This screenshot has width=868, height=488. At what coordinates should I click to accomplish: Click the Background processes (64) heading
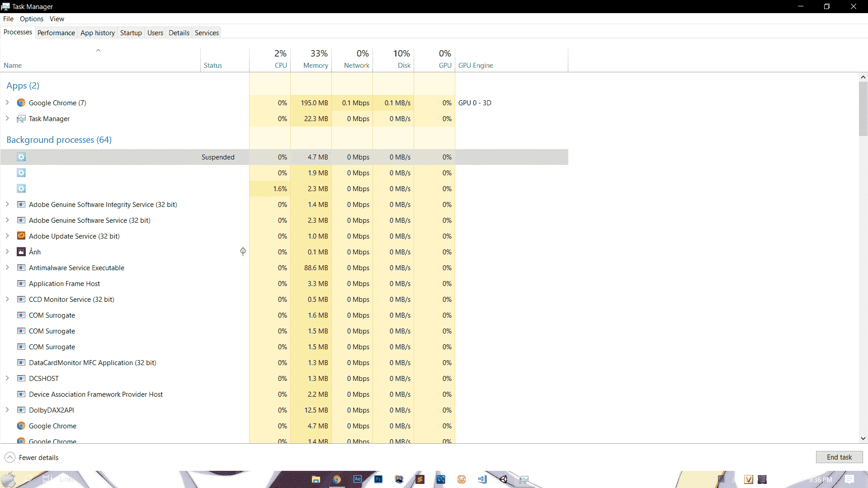coord(59,140)
